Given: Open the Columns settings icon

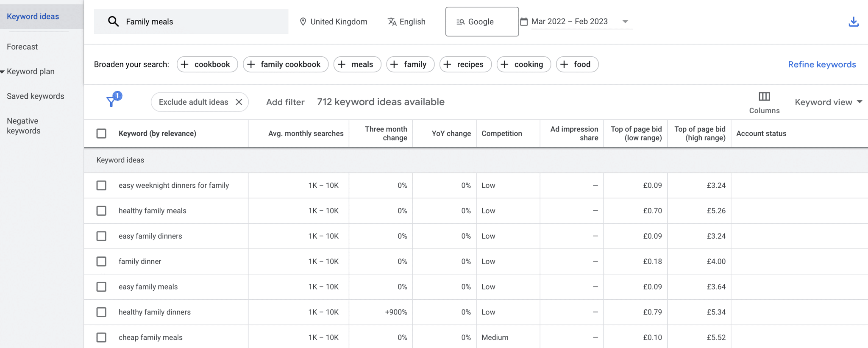Looking at the screenshot, I should (x=764, y=97).
